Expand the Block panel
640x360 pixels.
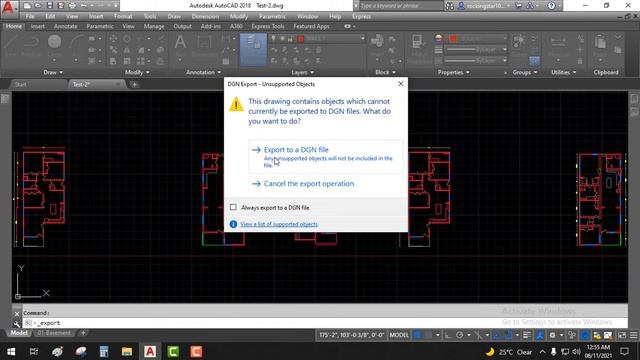[386, 72]
